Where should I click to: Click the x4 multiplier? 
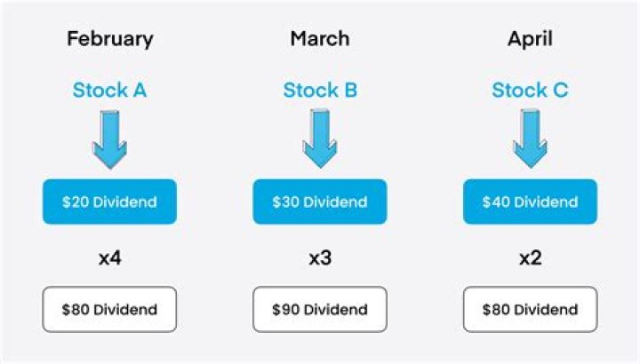point(109,259)
